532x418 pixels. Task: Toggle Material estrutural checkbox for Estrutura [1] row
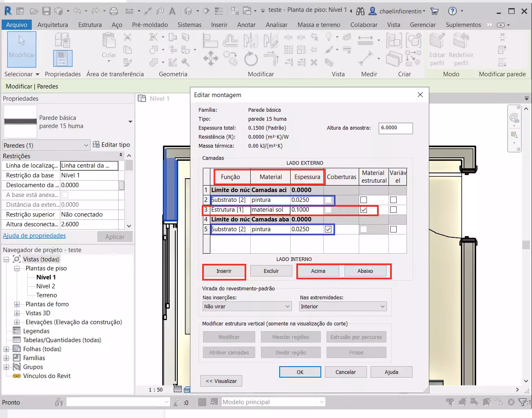click(364, 210)
